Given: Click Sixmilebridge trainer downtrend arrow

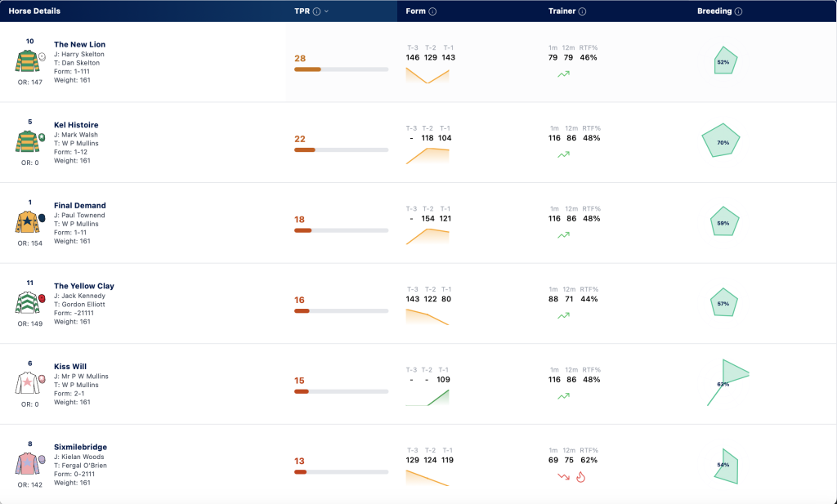Looking at the screenshot, I should tap(564, 477).
